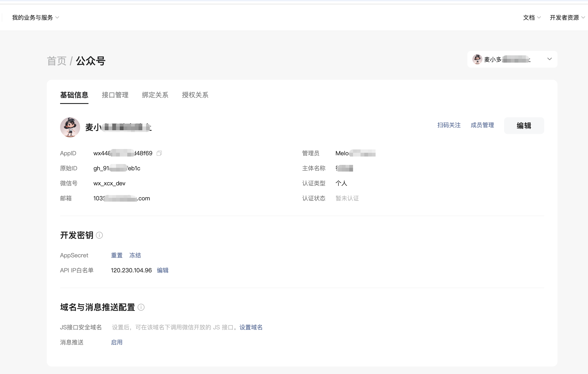Open the 授权关系 tab
This screenshot has height=374, width=588.
click(x=195, y=95)
